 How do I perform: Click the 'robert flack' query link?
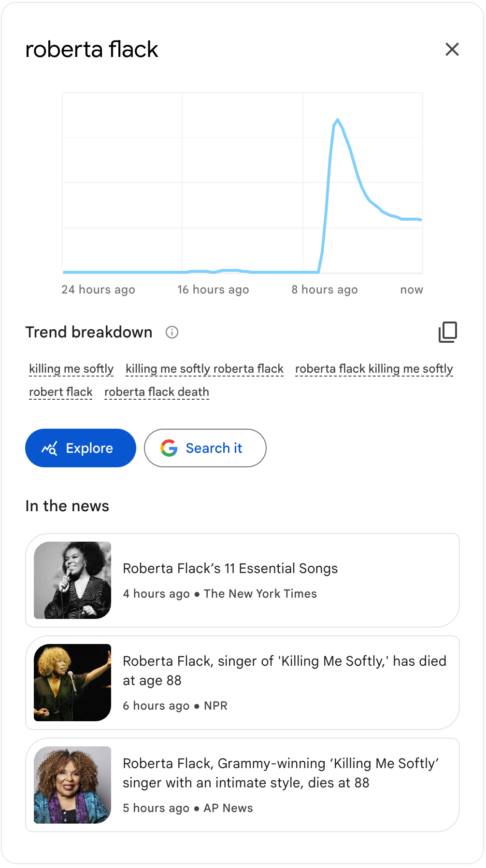[61, 392]
